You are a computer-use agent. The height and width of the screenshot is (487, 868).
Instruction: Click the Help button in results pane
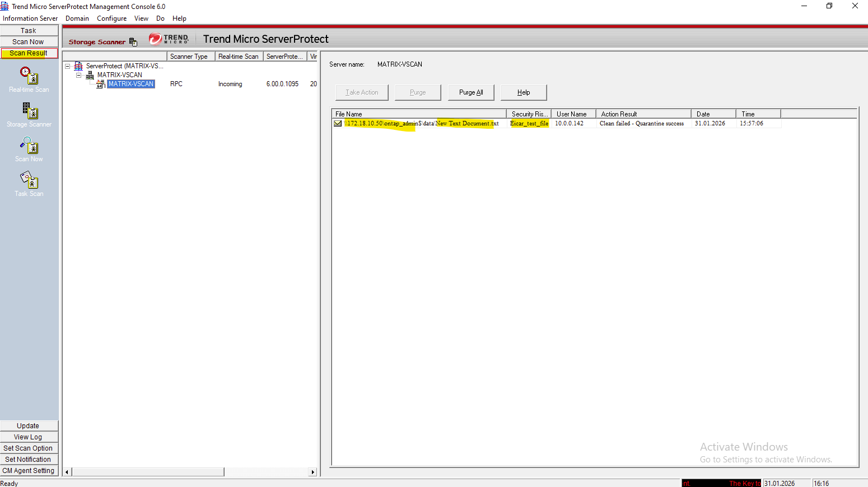point(524,92)
